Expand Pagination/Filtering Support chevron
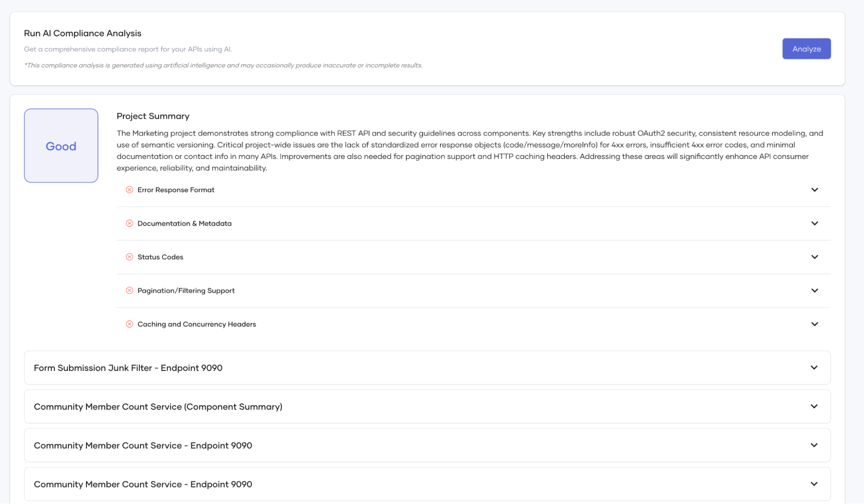 tap(814, 290)
